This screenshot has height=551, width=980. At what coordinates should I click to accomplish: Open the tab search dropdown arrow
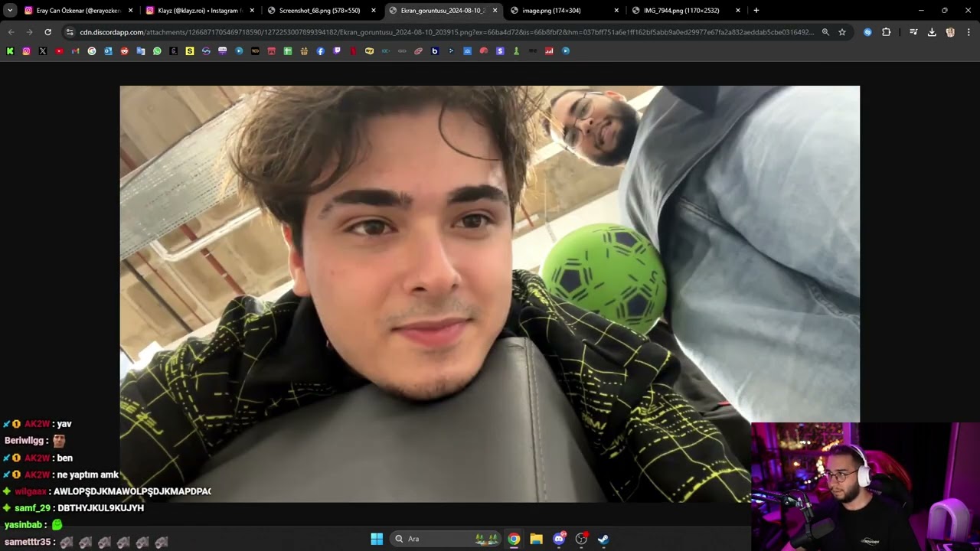tap(10, 11)
